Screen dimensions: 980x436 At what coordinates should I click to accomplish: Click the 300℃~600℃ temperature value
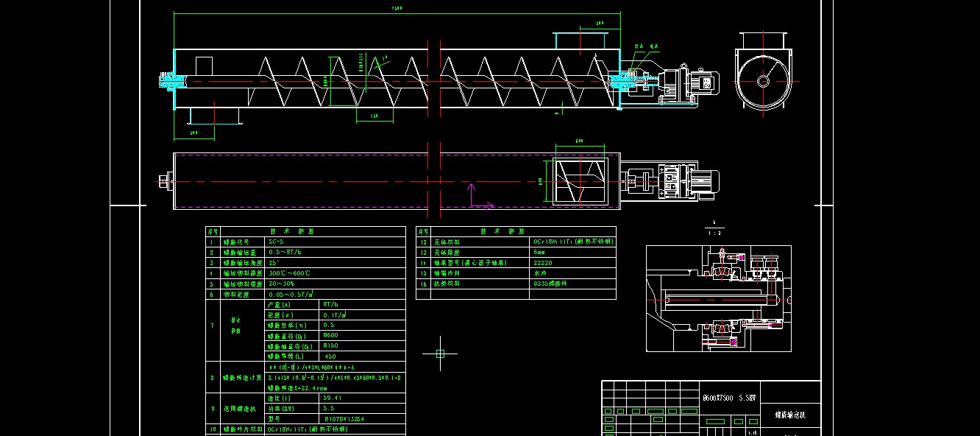pyautogui.click(x=290, y=272)
